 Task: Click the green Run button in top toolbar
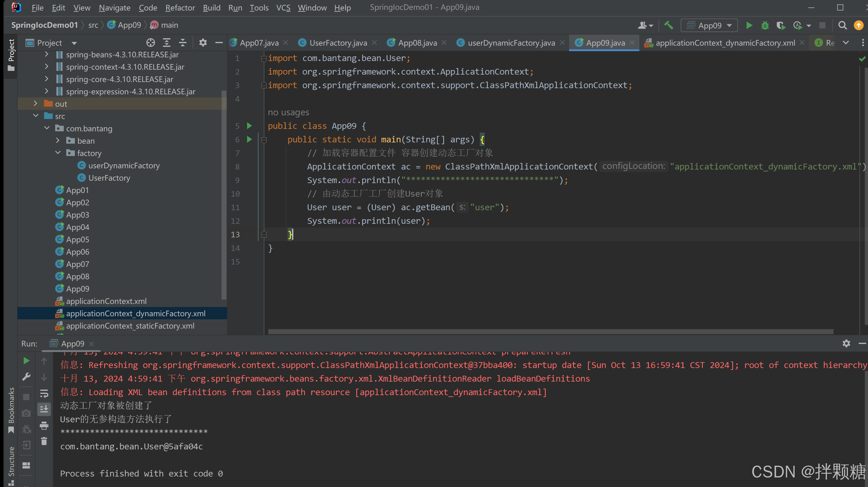(749, 26)
